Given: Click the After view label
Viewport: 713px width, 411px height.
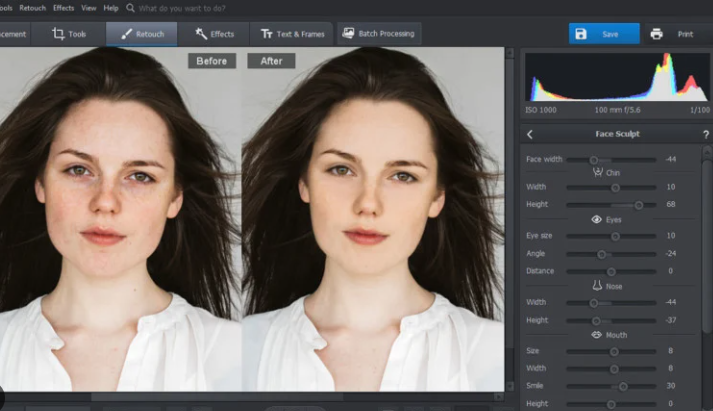Looking at the screenshot, I should pyautogui.click(x=272, y=61).
